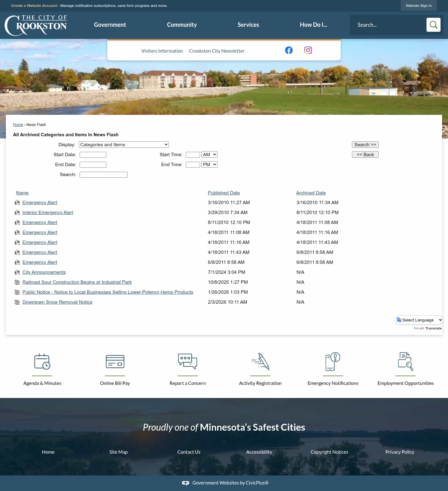Open Public Notice Lower-Potency Hemp Products link

click(108, 292)
